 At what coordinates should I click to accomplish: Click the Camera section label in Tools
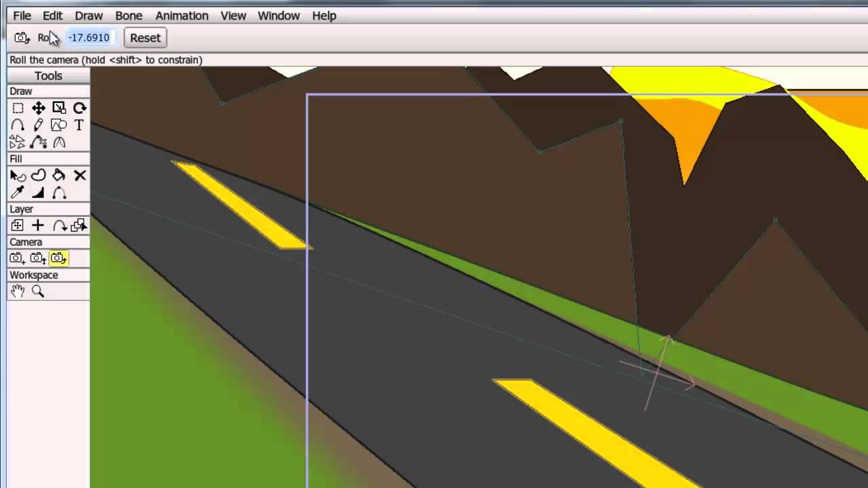pyautogui.click(x=26, y=242)
